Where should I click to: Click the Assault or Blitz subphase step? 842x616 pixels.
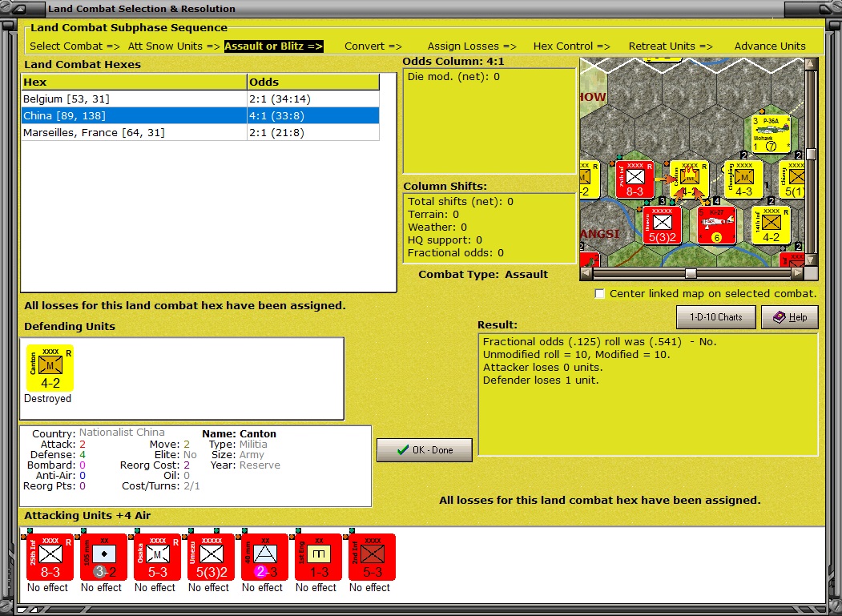pyautogui.click(x=273, y=46)
